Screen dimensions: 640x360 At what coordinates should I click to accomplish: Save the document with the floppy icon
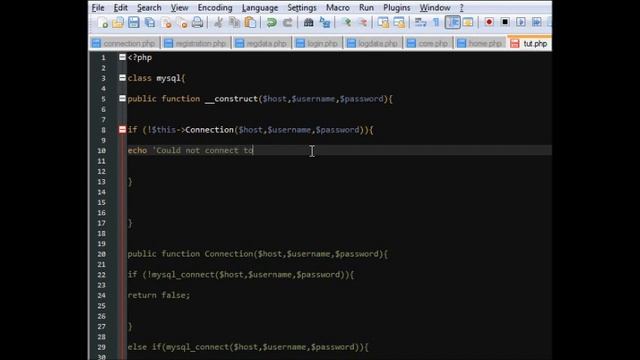(x=134, y=22)
